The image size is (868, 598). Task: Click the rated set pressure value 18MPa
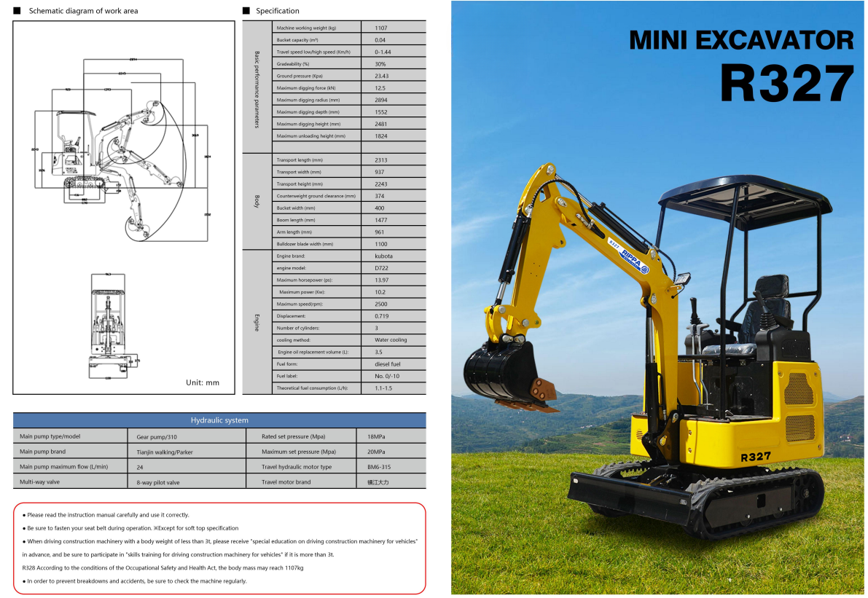pyautogui.click(x=377, y=437)
